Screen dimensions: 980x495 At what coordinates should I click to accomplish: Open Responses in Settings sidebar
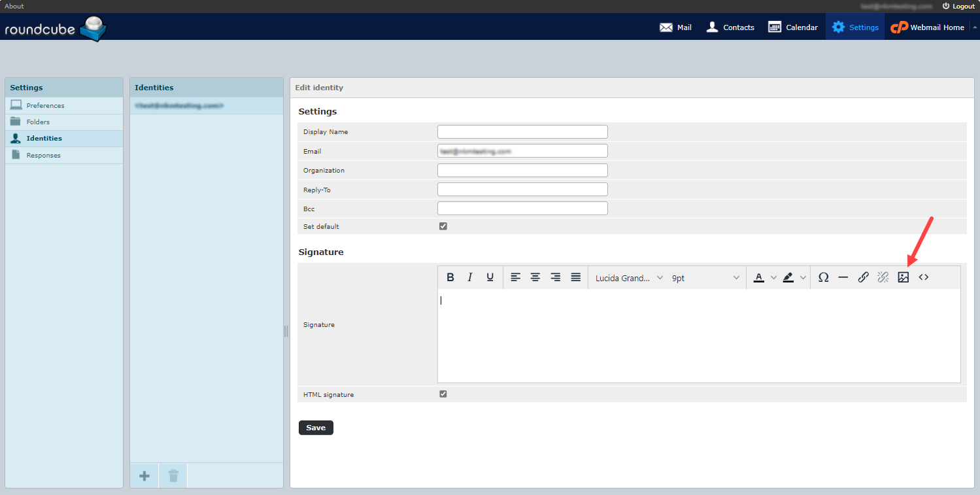(x=64, y=156)
